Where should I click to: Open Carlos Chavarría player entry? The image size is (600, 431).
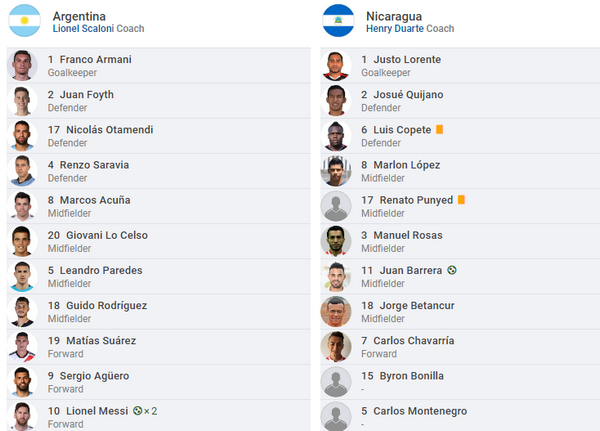[416, 341]
